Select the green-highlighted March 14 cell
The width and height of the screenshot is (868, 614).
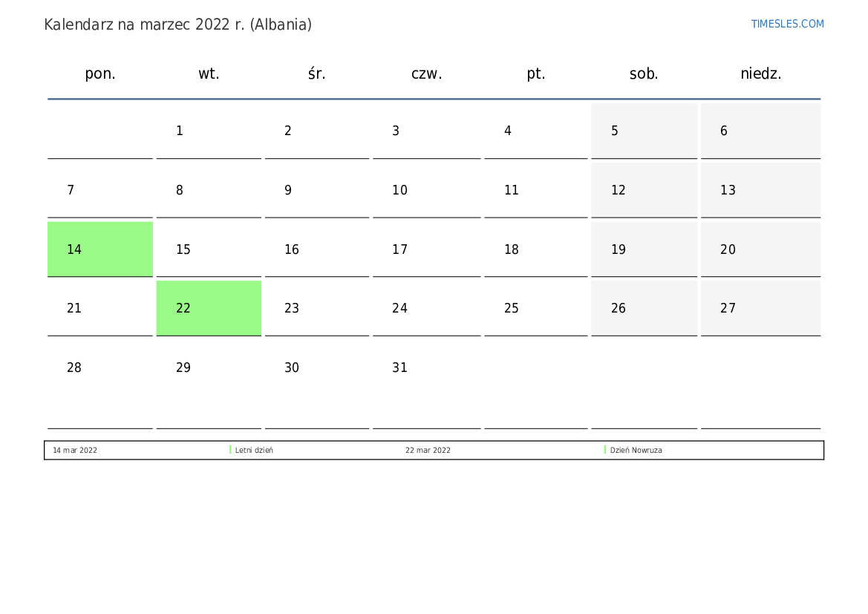(100, 249)
